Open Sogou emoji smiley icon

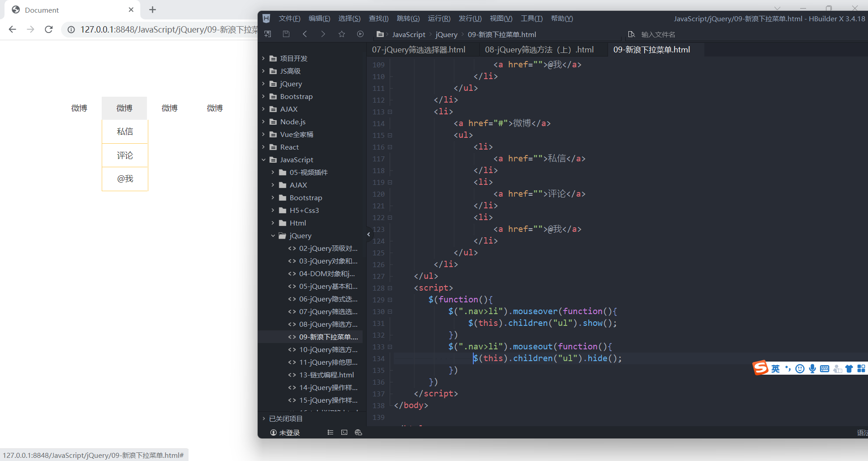(x=800, y=369)
